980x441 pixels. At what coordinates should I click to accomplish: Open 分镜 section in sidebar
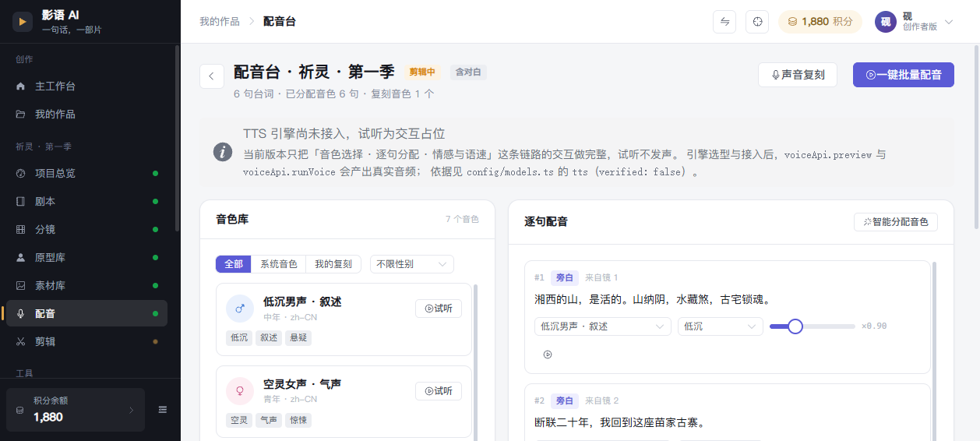tap(86, 229)
